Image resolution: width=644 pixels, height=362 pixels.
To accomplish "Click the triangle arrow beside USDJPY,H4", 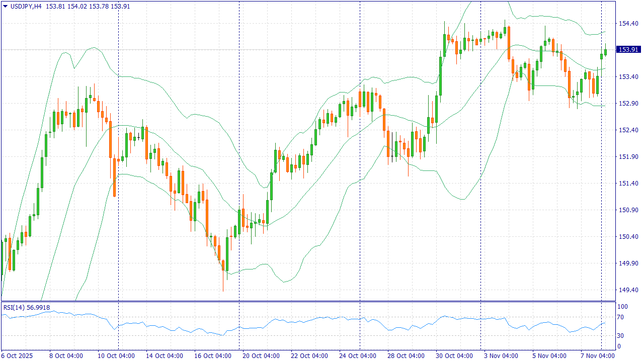I will click(x=5, y=7).
